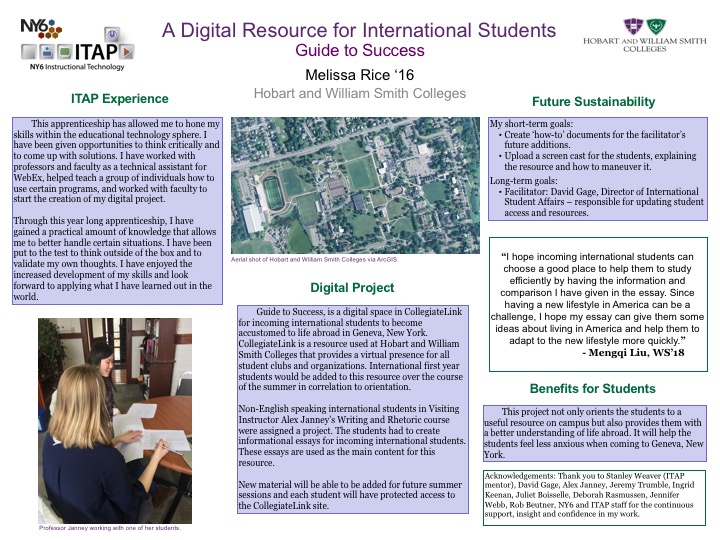Image resolution: width=720 pixels, height=540 pixels.
Task: Click the Acknowledgements text box
Action: 594,497
